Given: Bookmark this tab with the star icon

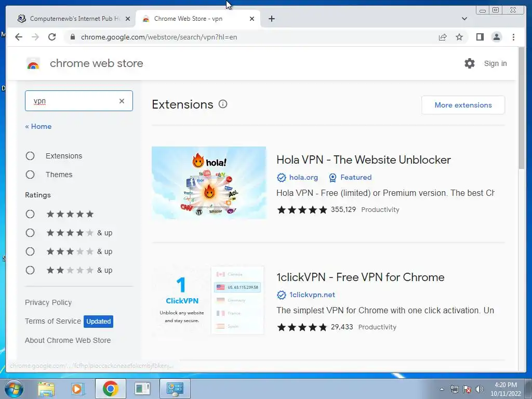Looking at the screenshot, I should tap(459, 37).
